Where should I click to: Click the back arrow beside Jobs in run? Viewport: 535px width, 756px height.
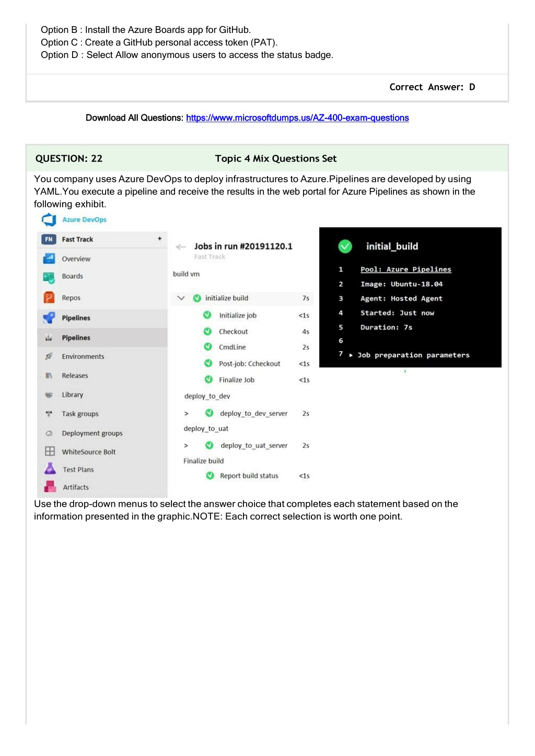[x=181, y=247]
